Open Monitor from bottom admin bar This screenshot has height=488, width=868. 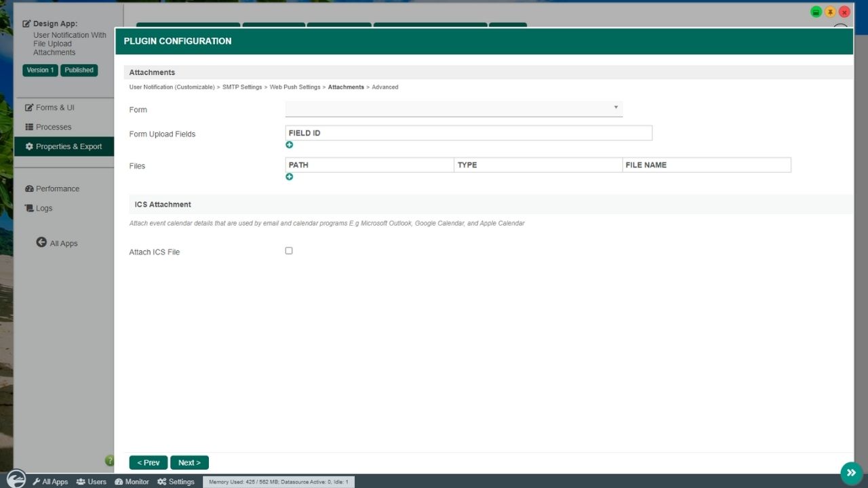(132, 482)
